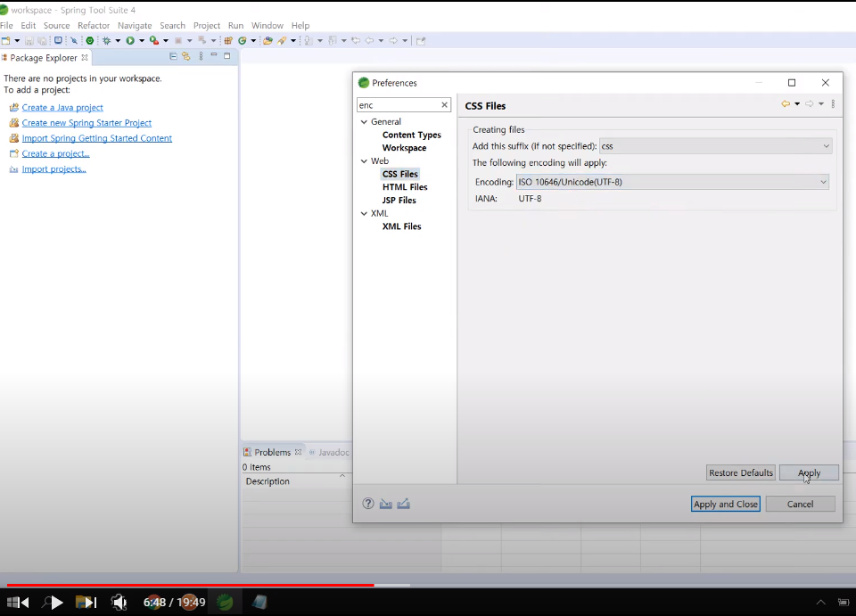Click the Spring Tool Suite taskbar icon
Image resolution: width=856 pixels, height=616 pixels.
click(x=225, y=602)
